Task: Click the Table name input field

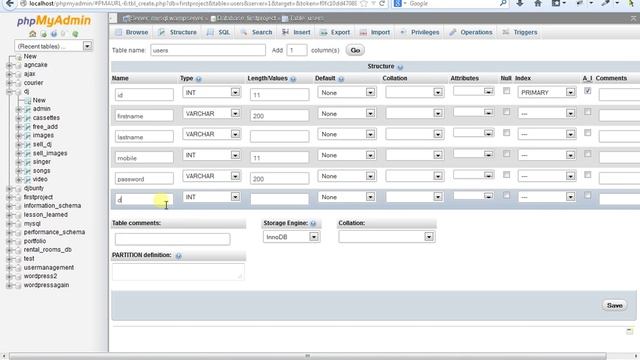Action: pyautogui.click(x=208, y=50)
